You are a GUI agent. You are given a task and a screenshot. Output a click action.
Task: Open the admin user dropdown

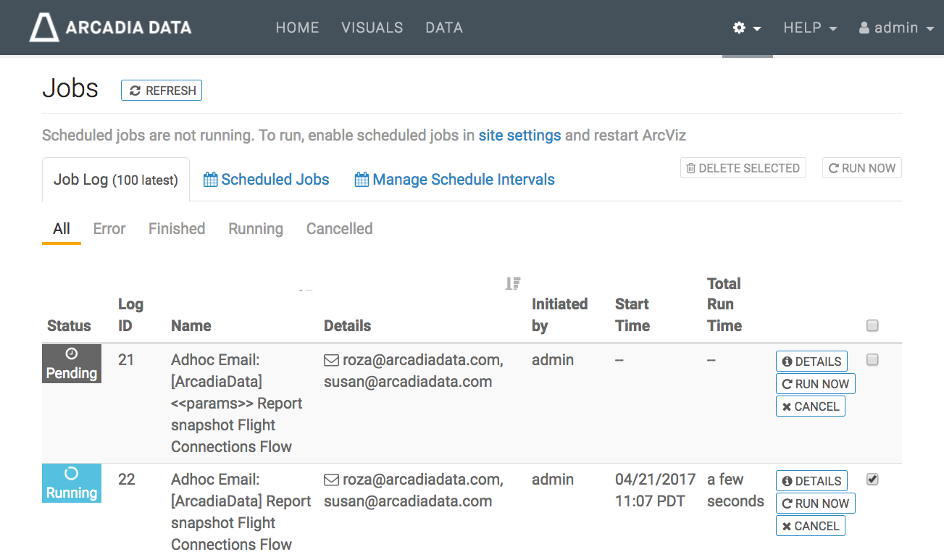click(x=897, y=28)
